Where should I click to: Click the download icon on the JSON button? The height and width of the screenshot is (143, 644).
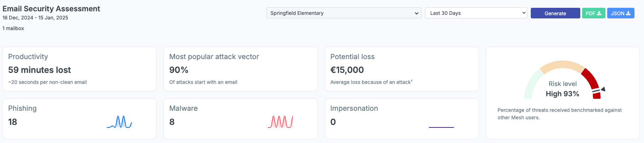628,13
